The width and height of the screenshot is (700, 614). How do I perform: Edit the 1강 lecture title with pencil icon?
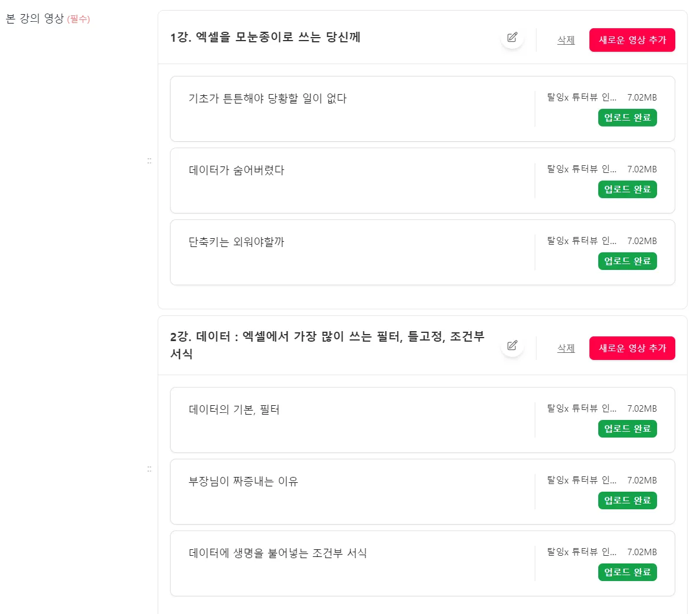512,38
